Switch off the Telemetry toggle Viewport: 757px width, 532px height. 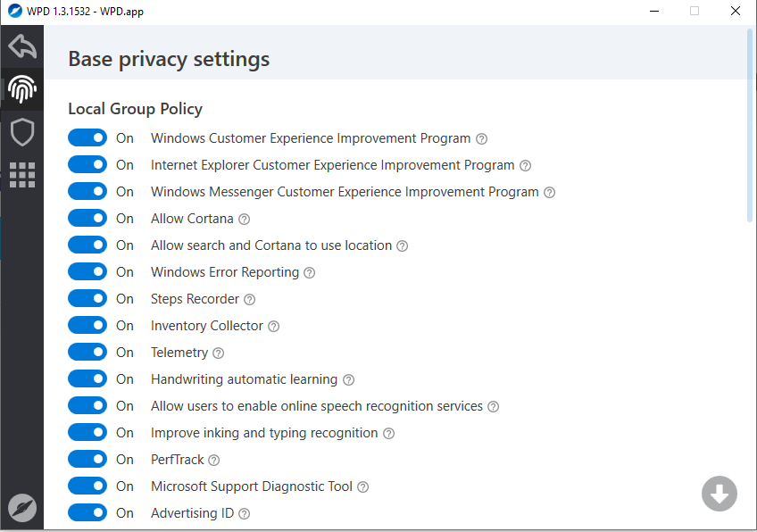tap(87, 353)
